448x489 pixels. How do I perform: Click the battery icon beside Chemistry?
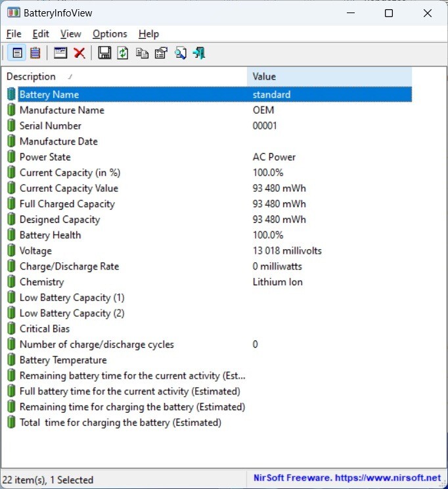[11, 281]
